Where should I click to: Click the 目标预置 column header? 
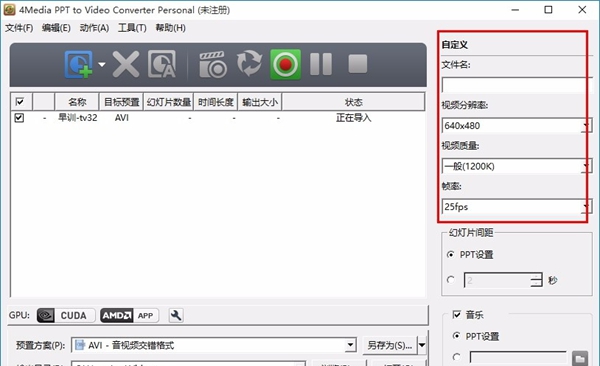click(121, 102)
